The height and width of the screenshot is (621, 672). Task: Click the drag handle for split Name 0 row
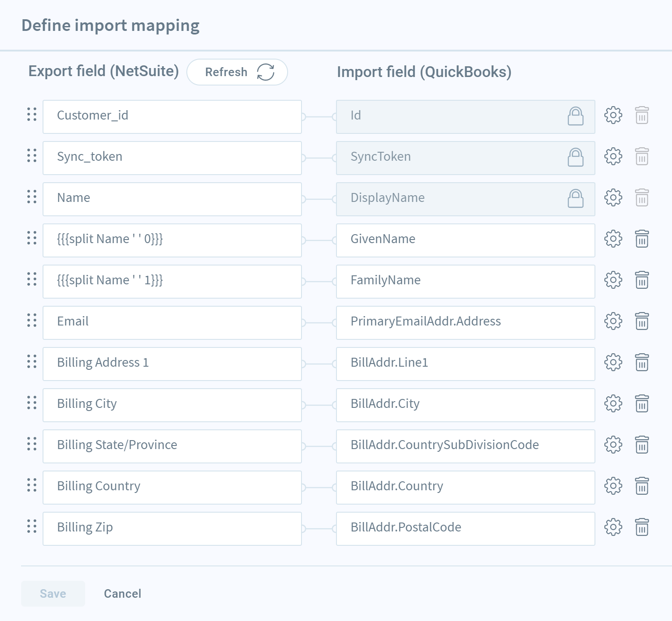[x=32, y=238]
